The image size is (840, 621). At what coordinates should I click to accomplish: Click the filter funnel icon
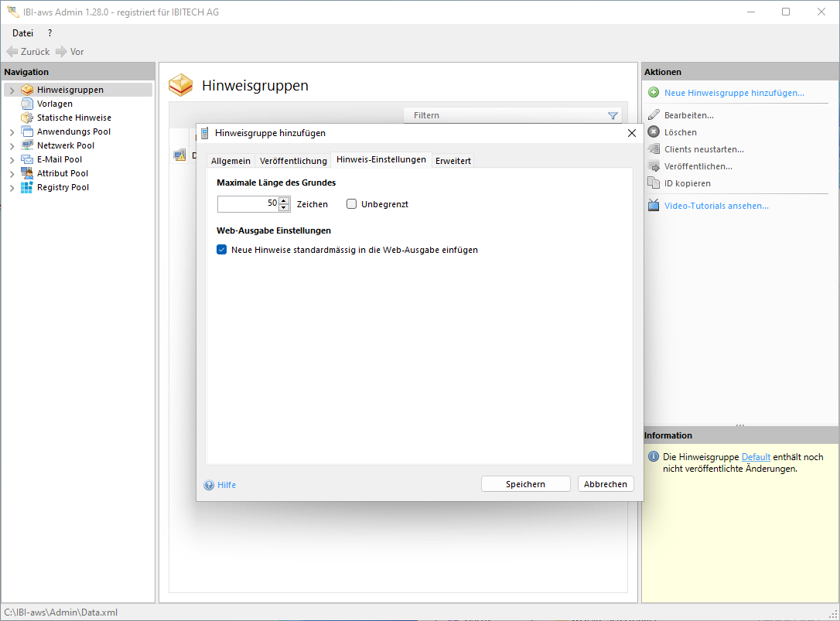[613, 116]
